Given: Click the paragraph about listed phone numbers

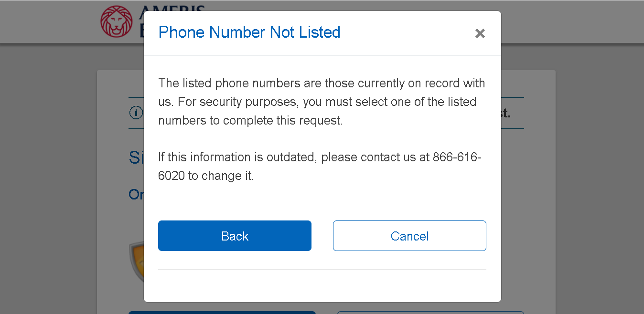Looking at the screenshot, I should (322, 102).
